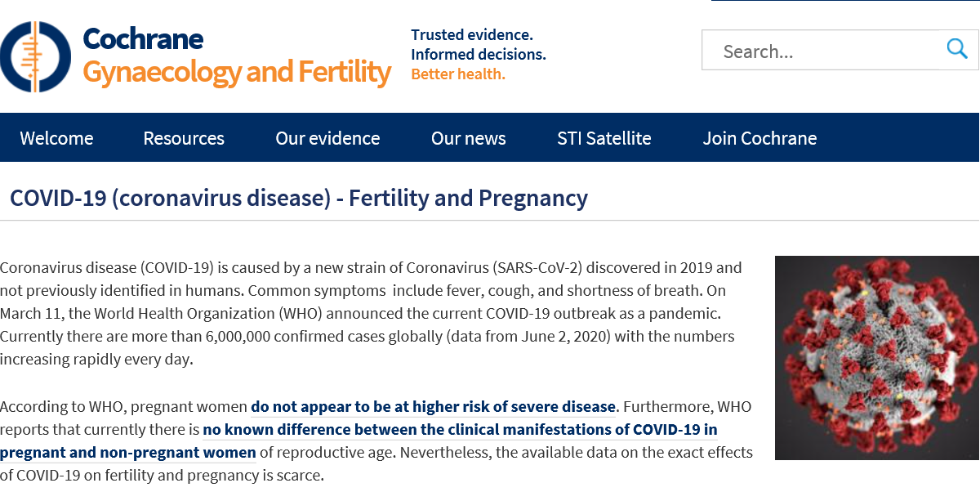This screenshot has height=492, width=980.
Task: Click the Cochrane title text
Action: click(143, 38)
